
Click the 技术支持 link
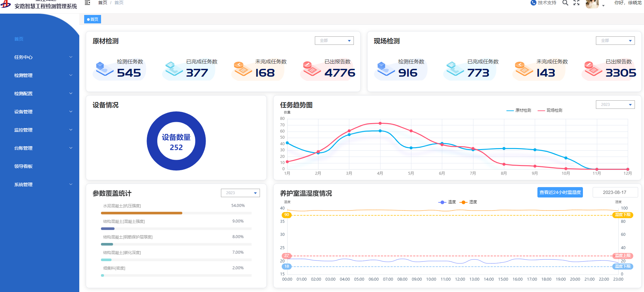(547, 3)
